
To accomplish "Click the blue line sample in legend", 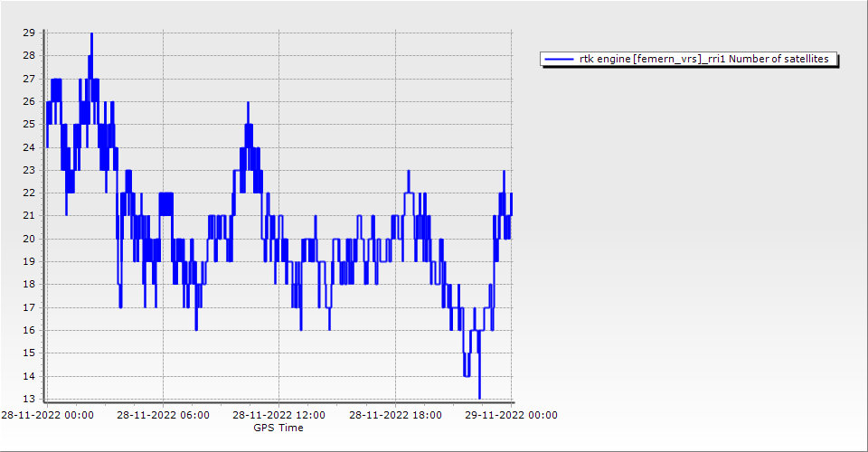I will click(x=559, y=59).
